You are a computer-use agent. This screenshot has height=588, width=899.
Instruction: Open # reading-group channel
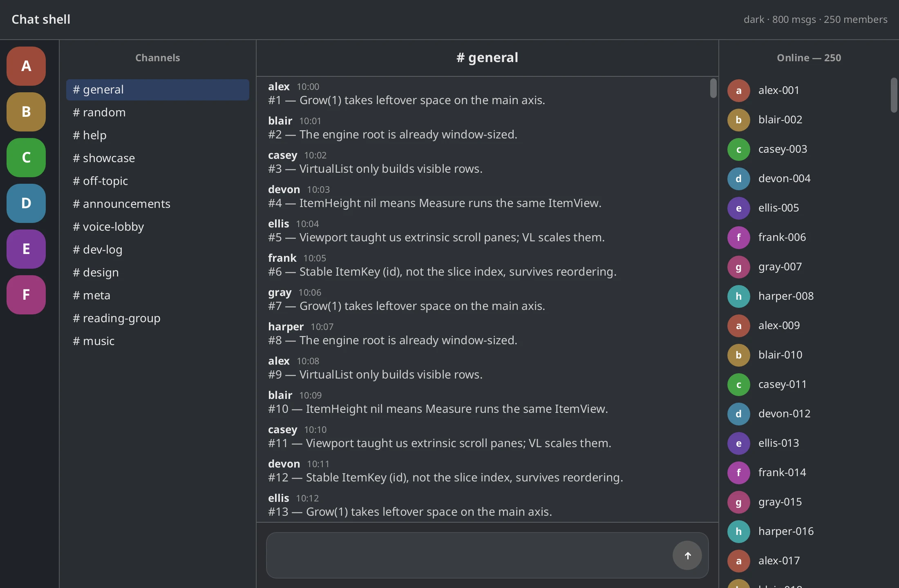click(x=158, y=318)
